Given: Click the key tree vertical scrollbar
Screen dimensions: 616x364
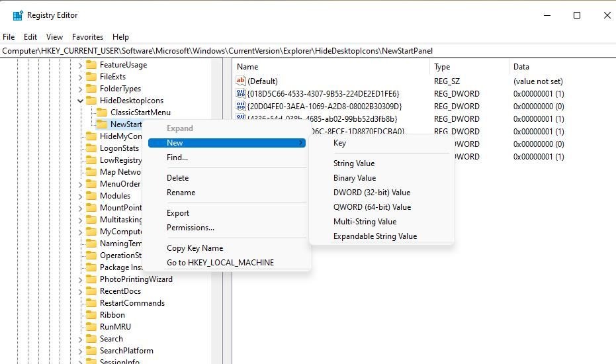Looking at the screenshot, I should coord(216,211).
